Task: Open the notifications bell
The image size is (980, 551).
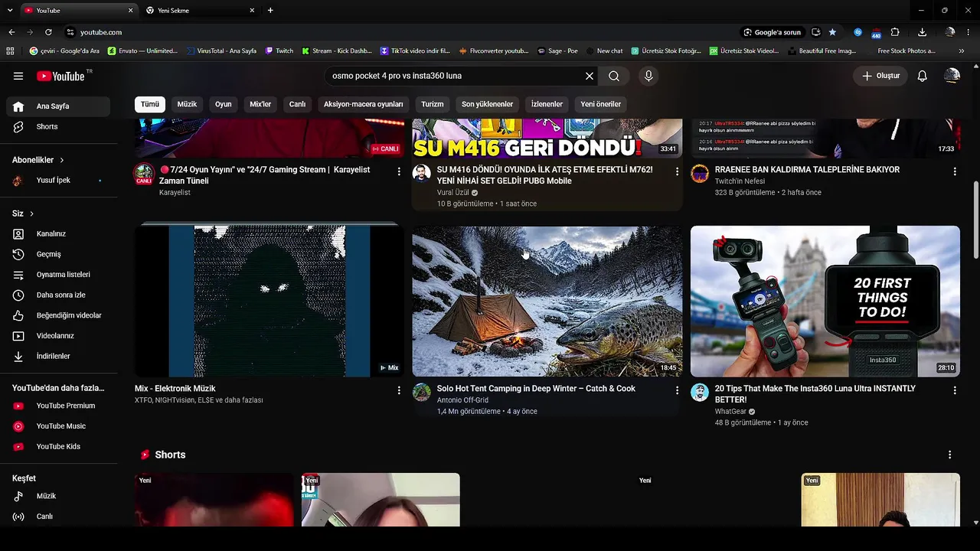Action: tap(923, 76)
